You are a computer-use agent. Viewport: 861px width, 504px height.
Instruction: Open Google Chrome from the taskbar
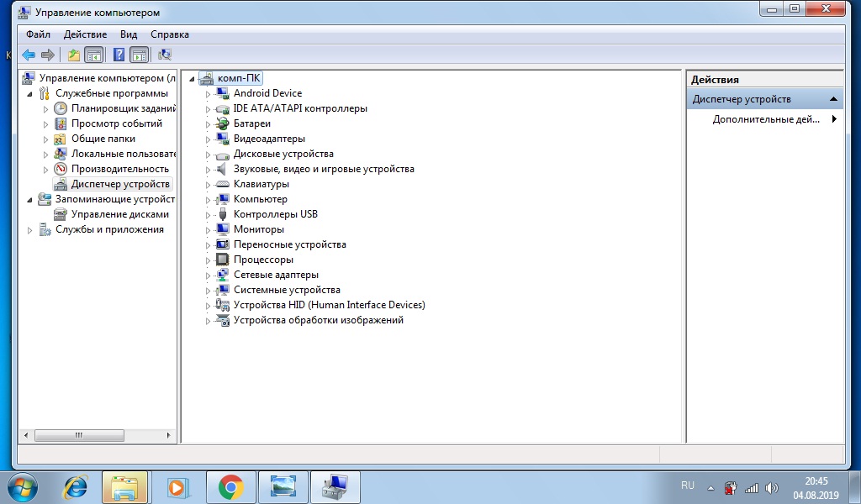(x=230, y=486)
